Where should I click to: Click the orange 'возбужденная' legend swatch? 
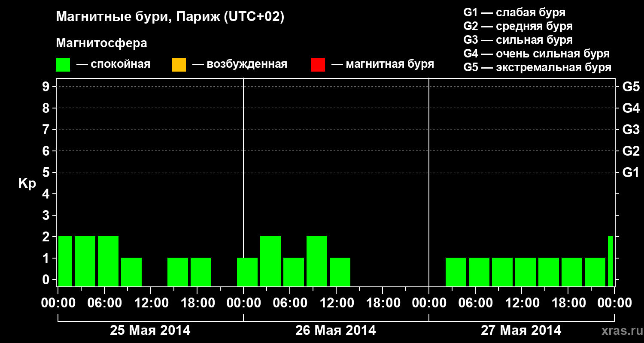click(x=179, y=65)
